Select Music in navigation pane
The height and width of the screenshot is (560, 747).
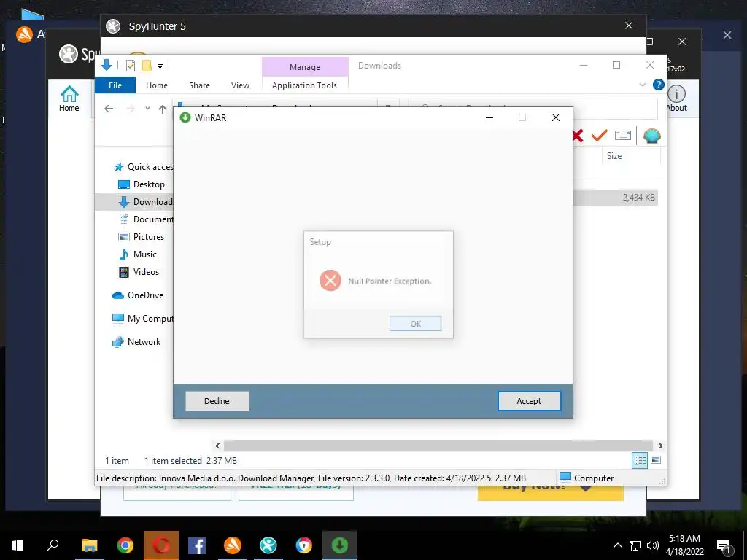point(138,254)
